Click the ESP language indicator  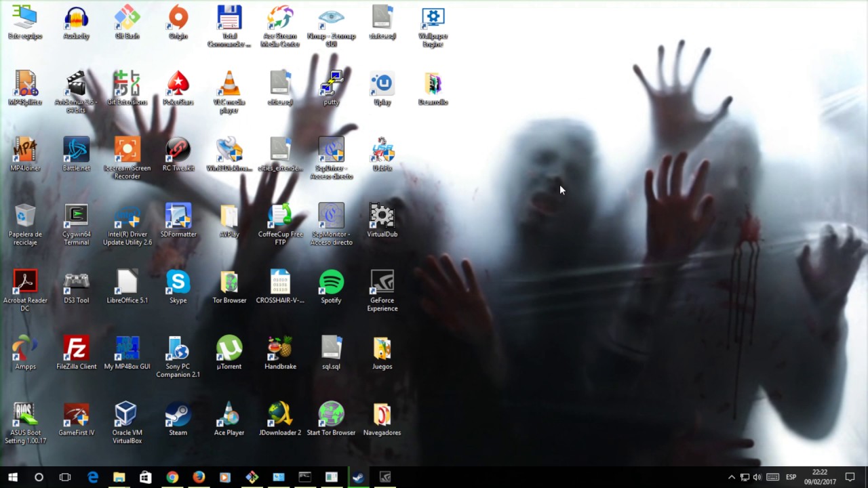(791, 478)
